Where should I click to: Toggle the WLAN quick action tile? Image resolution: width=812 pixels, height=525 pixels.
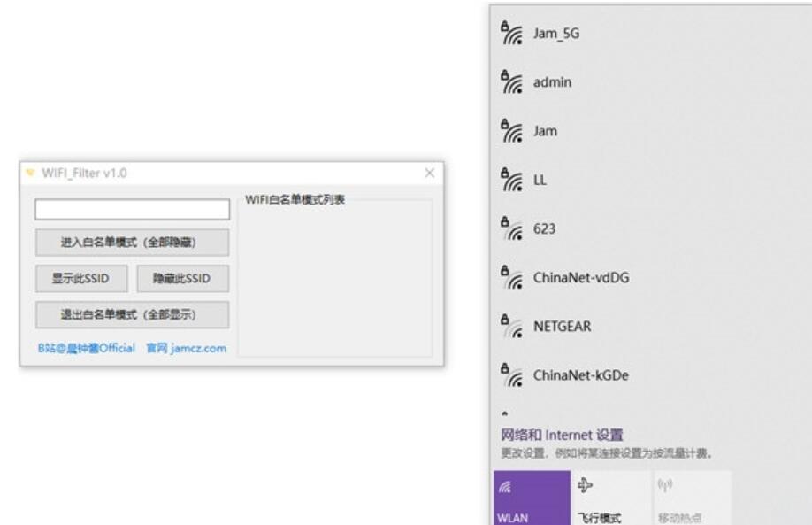coord(532,498)
